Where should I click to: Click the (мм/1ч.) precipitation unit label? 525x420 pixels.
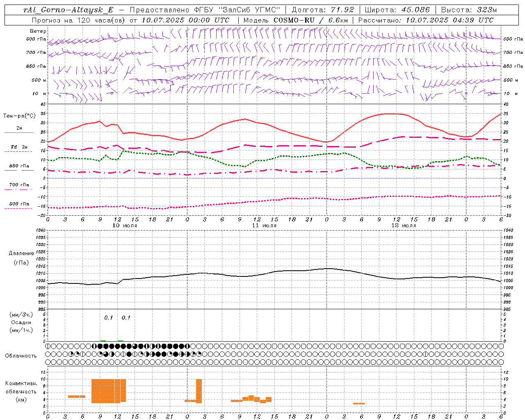21,330
